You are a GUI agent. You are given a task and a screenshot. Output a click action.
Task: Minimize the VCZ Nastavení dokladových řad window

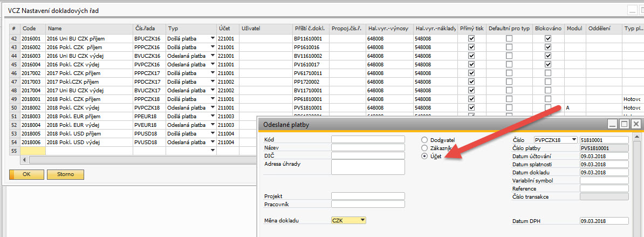(633, 11)
